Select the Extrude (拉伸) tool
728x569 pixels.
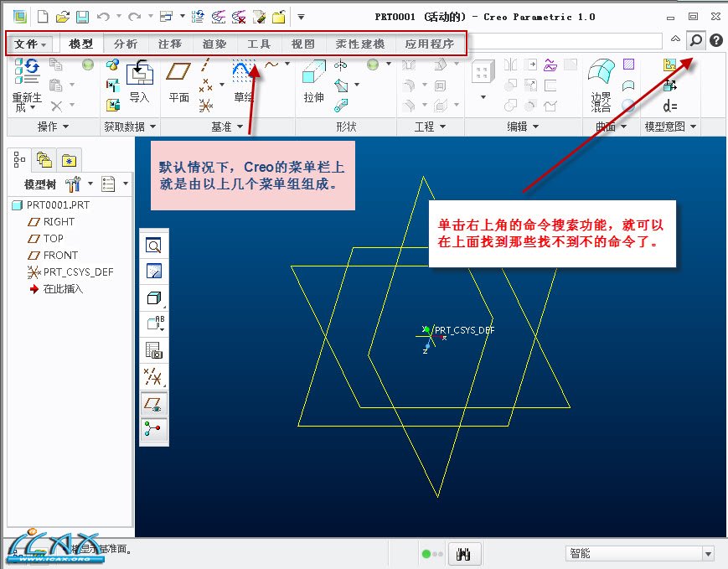tap(314, 82)
